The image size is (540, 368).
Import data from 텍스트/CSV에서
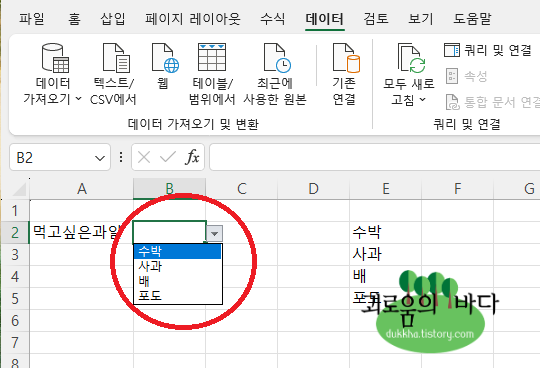pyautogui.click(x=113, y=74)
